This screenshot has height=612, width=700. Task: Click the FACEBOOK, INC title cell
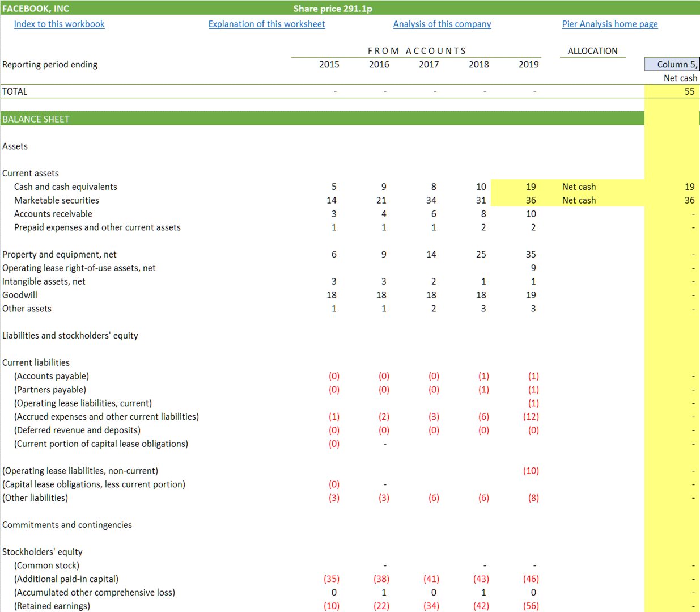point(36,9)
